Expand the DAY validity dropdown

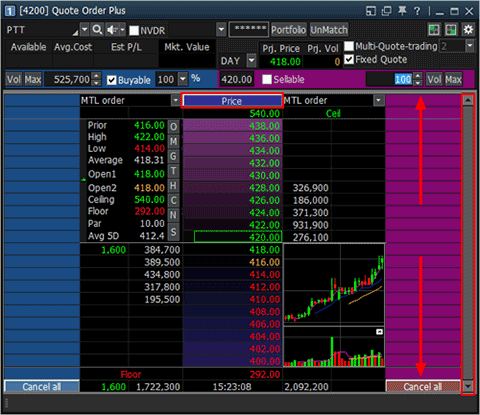pos(252,61)
